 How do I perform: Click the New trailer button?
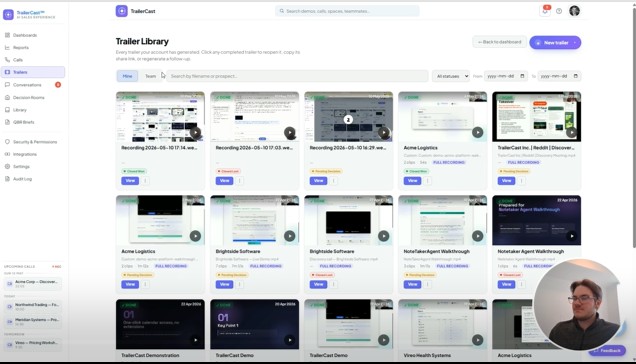555,43
